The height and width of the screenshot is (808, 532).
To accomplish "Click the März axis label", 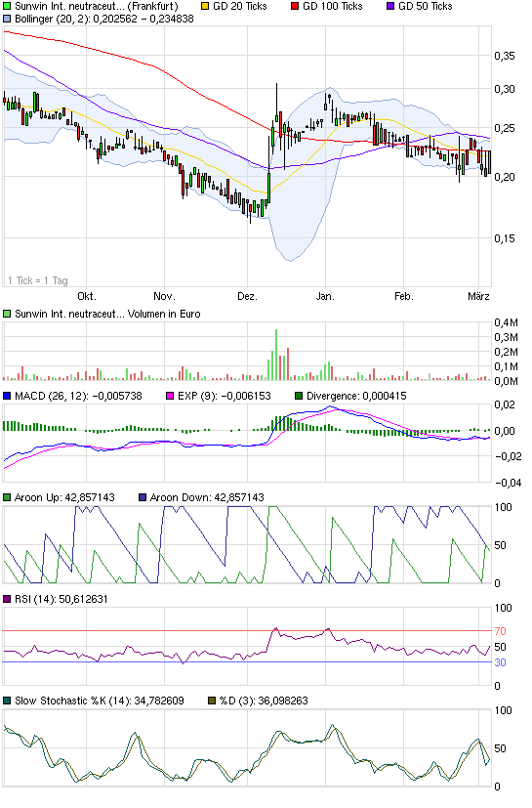I will tap(478, 296).
